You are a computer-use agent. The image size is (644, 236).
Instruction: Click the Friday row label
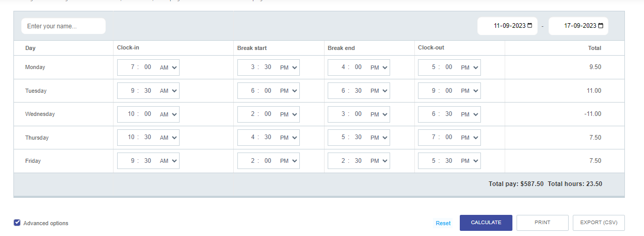click(x=33, y=161)
